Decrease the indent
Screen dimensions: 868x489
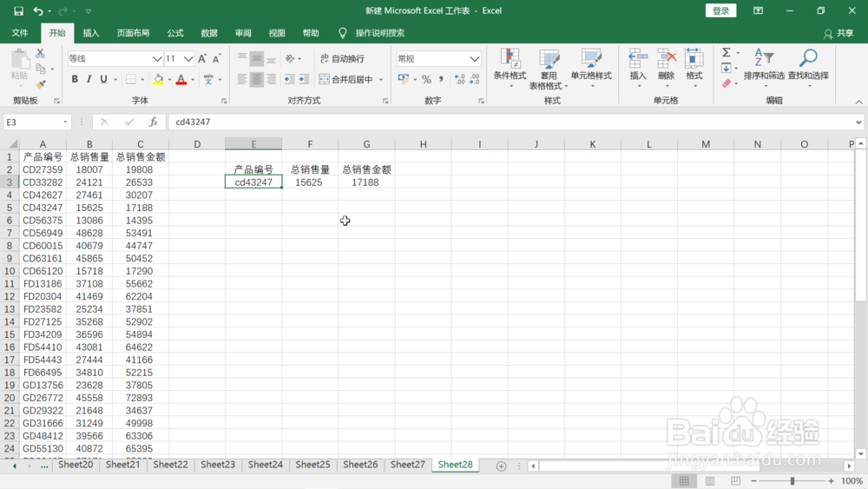[289, 79]
